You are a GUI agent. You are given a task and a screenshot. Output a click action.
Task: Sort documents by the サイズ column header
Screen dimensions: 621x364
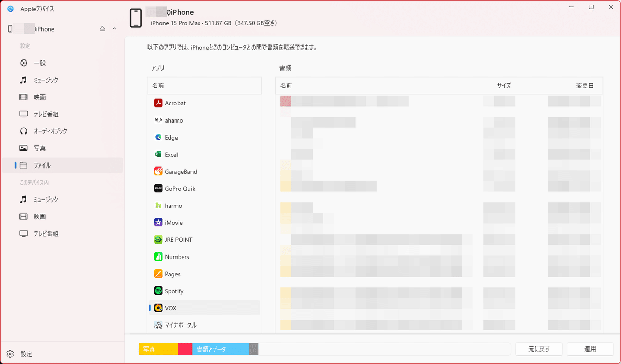coord(504,85)
